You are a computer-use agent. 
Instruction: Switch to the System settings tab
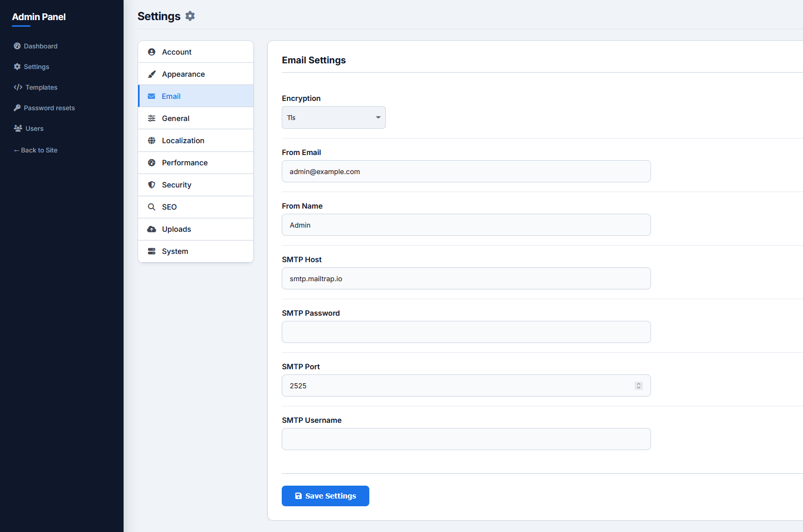(x=196, y=251)
